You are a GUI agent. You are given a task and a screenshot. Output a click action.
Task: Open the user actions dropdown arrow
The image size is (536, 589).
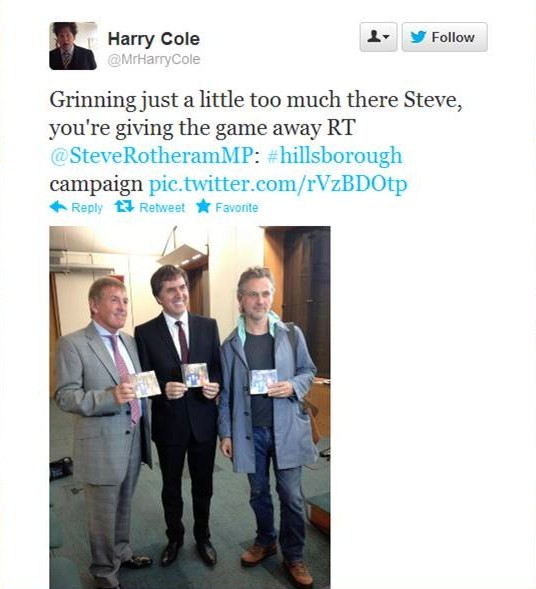(x=386, y=37)
